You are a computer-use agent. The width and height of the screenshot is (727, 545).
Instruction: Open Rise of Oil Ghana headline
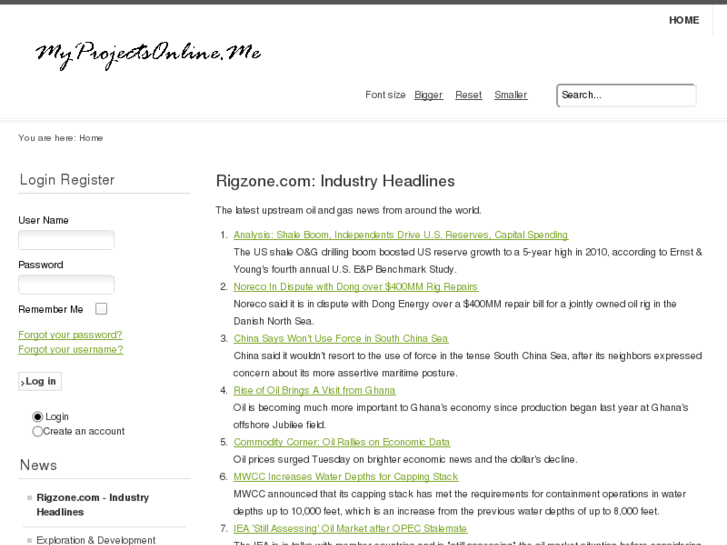(314, 391)
